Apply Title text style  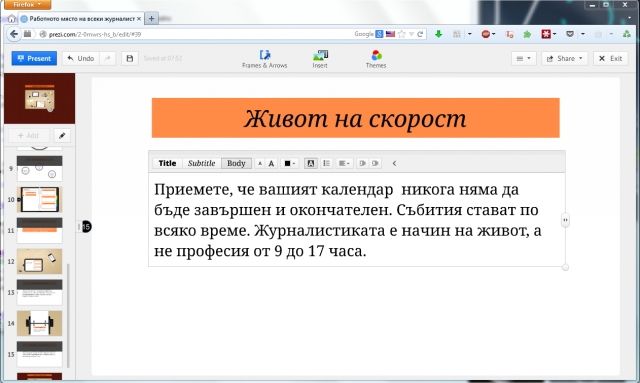167,163
